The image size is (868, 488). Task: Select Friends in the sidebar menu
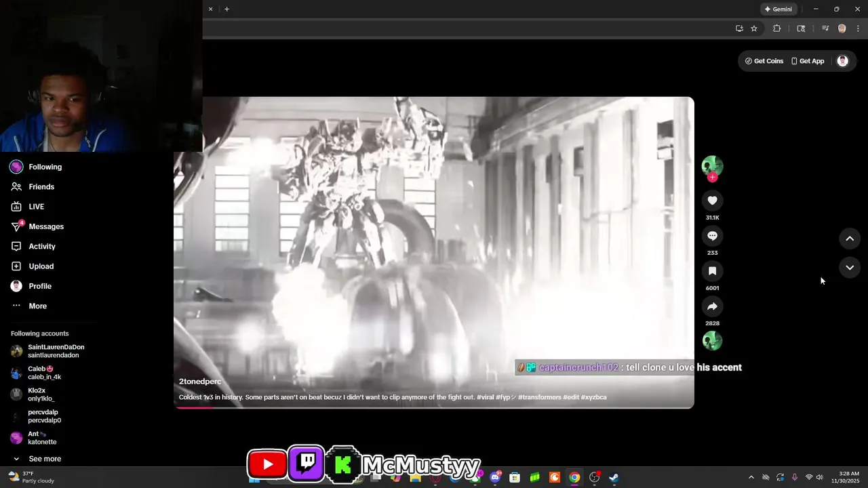tap(41, 187)
